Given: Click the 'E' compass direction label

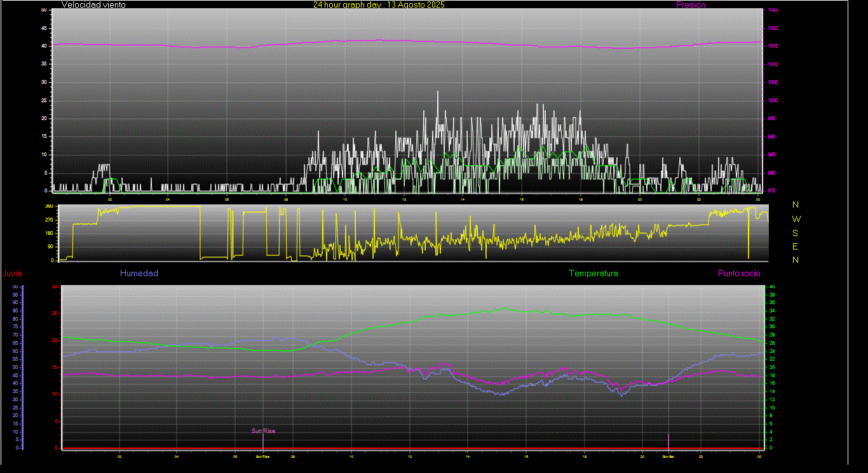Looking at the screenshot, I should point(796,247).
